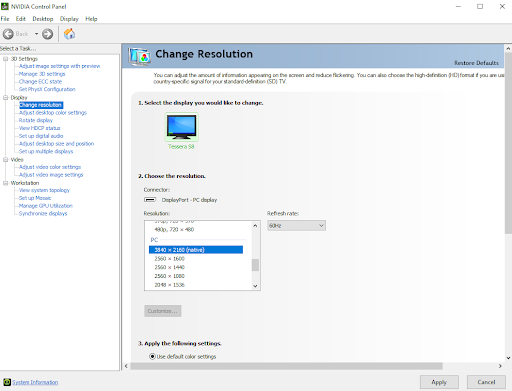Screen dimensions: 512x391
Task: Click the main panel horizontal scrollbar thumb
Action: point(286,366)
